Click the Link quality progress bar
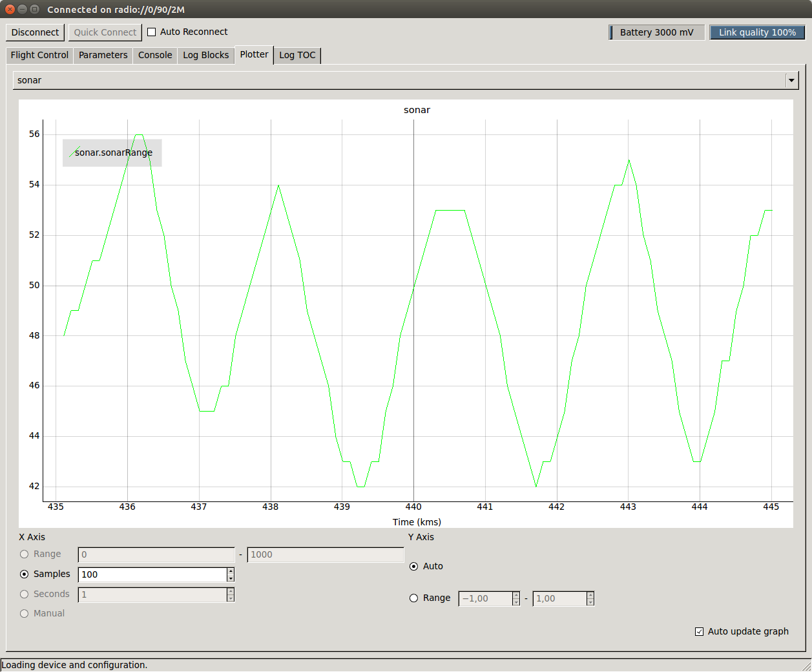This screenshot has width=812, height=672. coord(757,32)
